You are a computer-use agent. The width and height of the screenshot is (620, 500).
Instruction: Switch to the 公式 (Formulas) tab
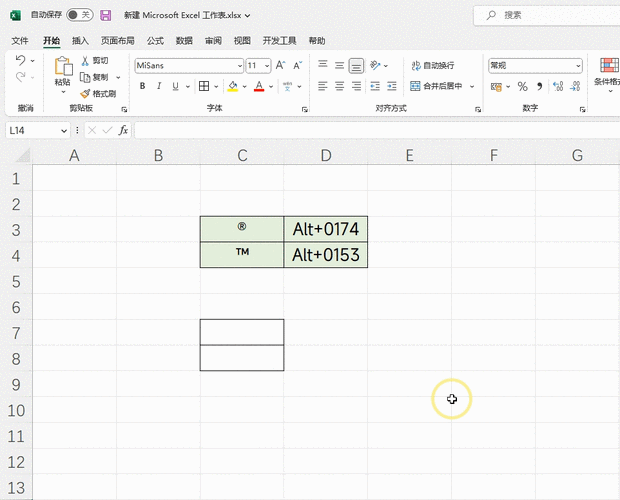[x=155, y=41]
